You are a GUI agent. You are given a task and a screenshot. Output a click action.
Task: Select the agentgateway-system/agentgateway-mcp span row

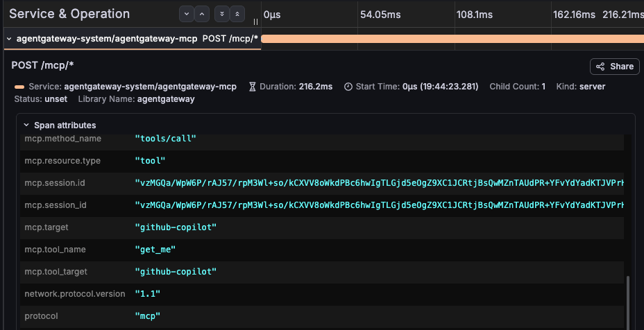pyautogui.click(x=133, y=39)
